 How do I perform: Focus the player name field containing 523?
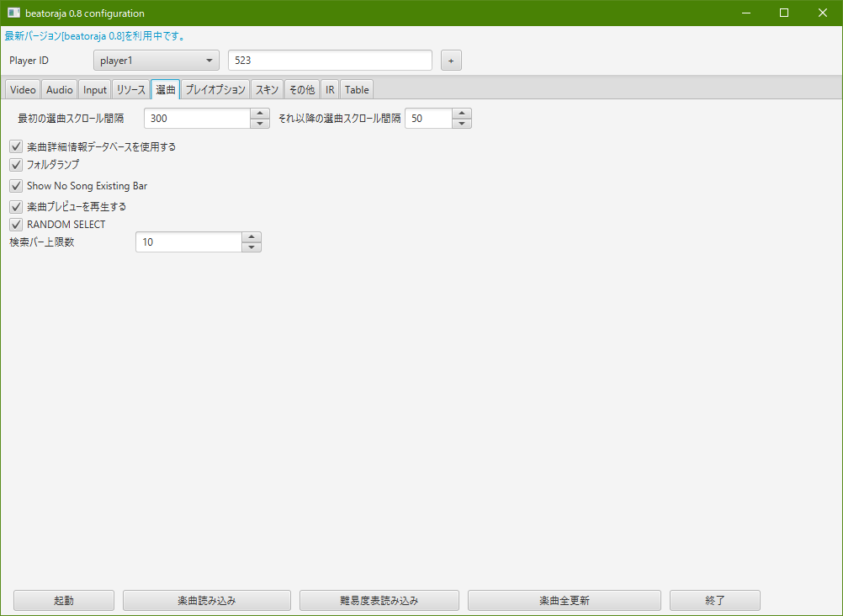click(330, 61)
